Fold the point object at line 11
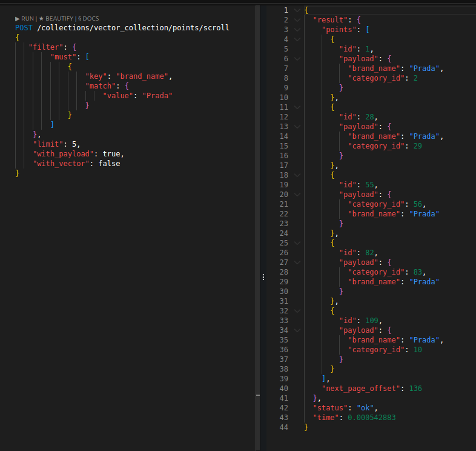 click(296, 107)
